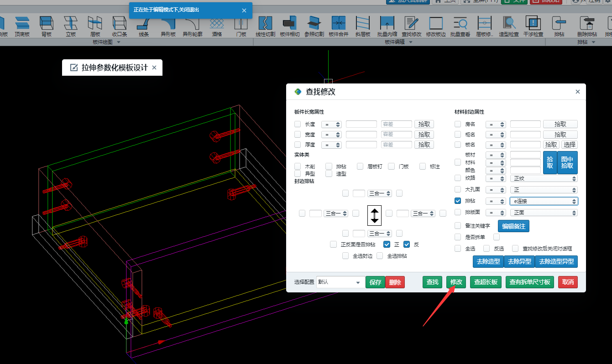Viewport: 612px width, 364px height.
Task: Expand the 板件绘图 ribbon group menu
Action: tap(119, 42)
